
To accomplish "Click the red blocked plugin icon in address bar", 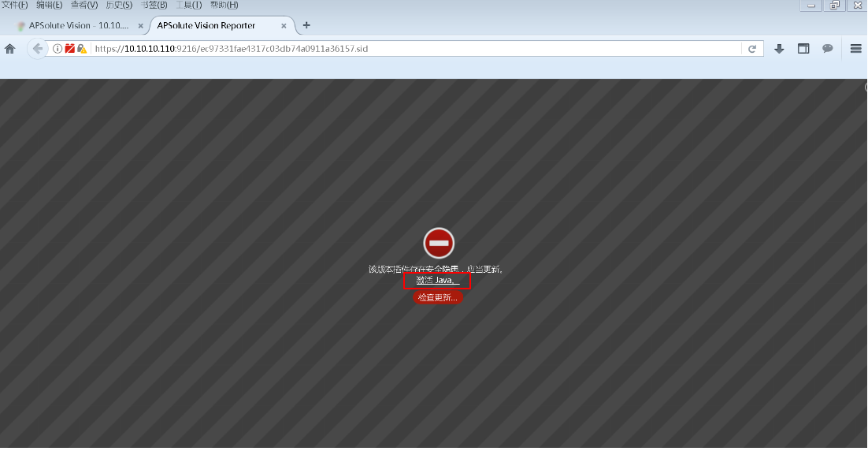I will coord(70,49).
